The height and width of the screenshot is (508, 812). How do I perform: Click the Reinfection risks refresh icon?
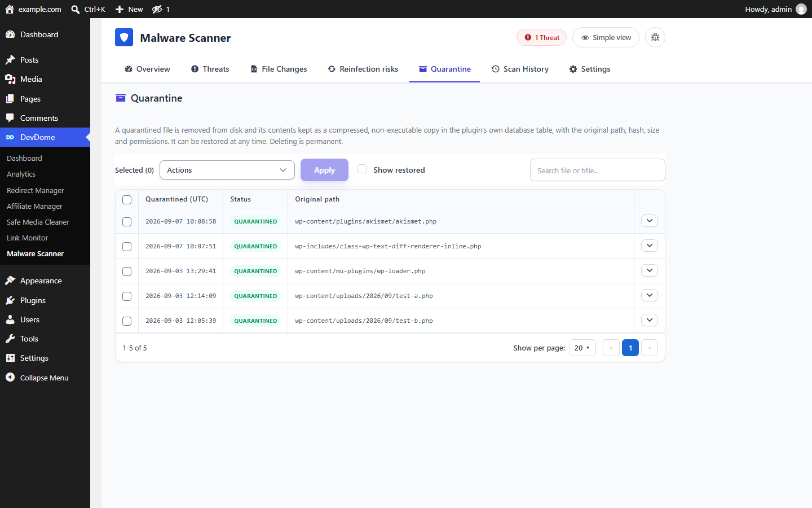click(x=332, y=69)
